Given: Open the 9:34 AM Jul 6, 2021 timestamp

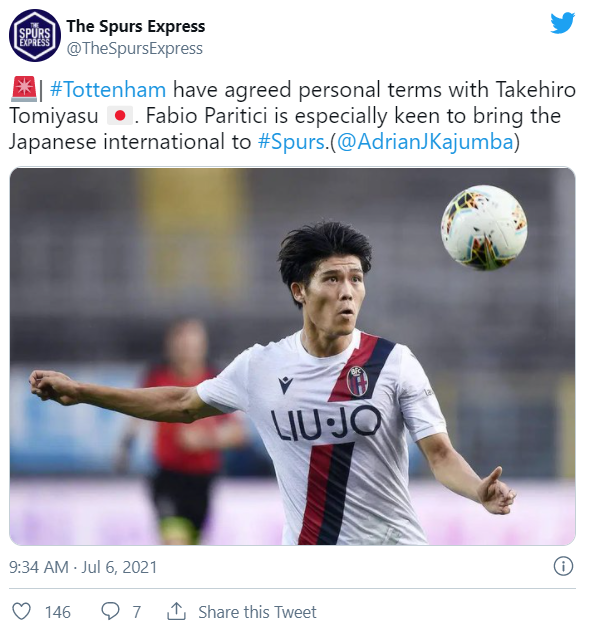Looking at the screenshot, I should [x=83, y=567].
